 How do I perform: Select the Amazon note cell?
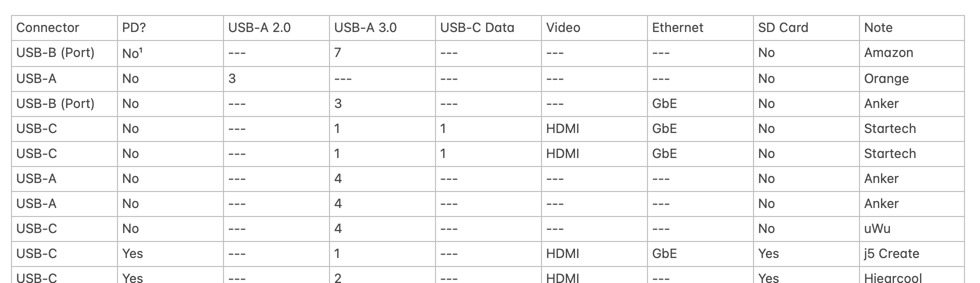coord(888,53)
